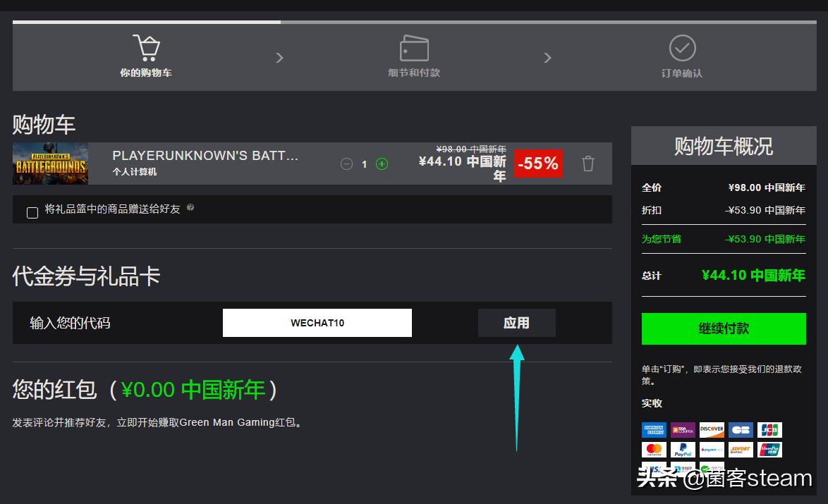This screenshot has width=828, height=504.
Task: Click the 个人计算机 platform label
Action: (x=135, y=172)
